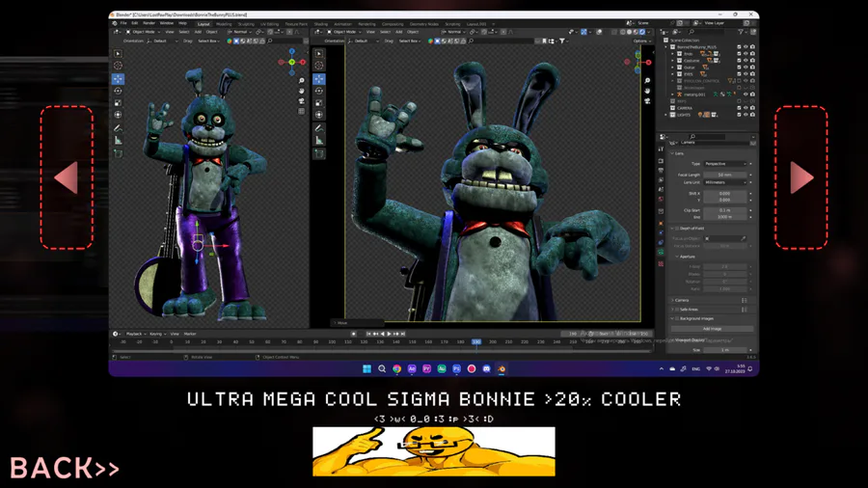Expand the Costume collection
868x488 pixels.
(673, 61)
